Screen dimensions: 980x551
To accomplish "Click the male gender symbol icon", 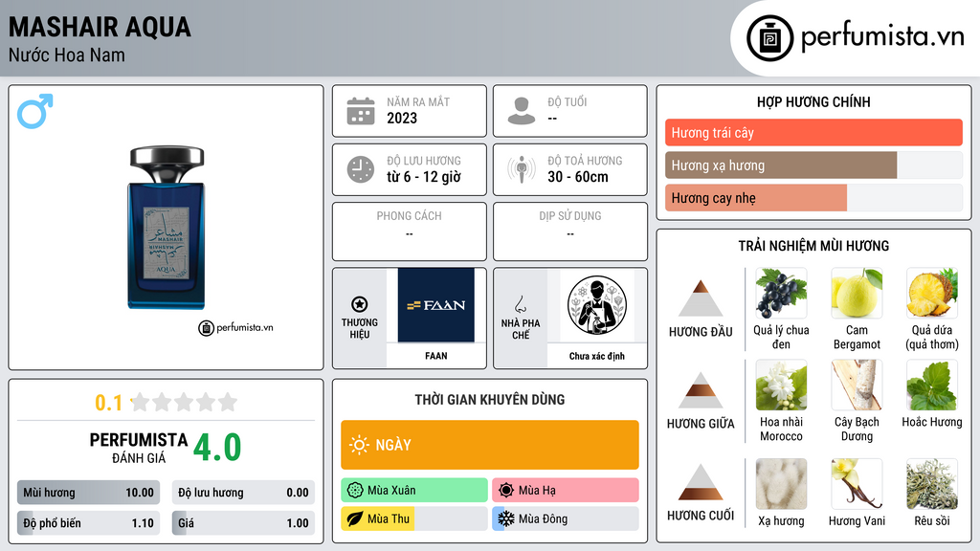I will pyautogui.click(x=35, y=111).
